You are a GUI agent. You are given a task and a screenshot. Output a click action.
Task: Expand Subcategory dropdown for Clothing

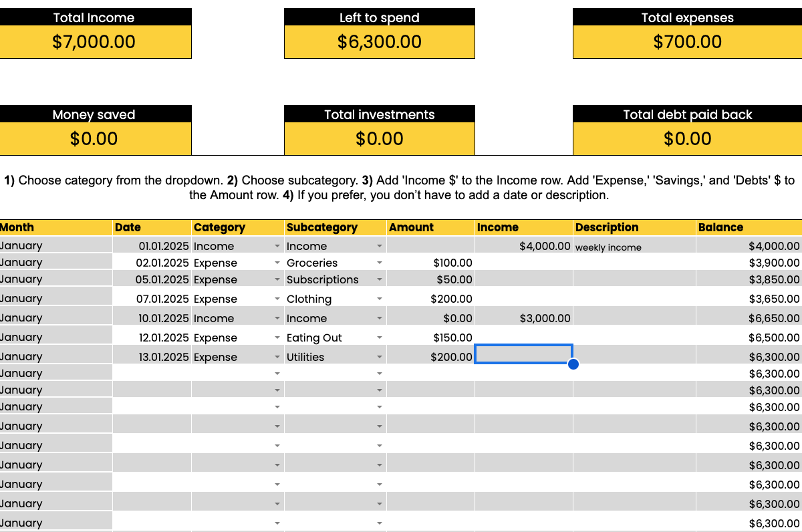tap(380, 299)
